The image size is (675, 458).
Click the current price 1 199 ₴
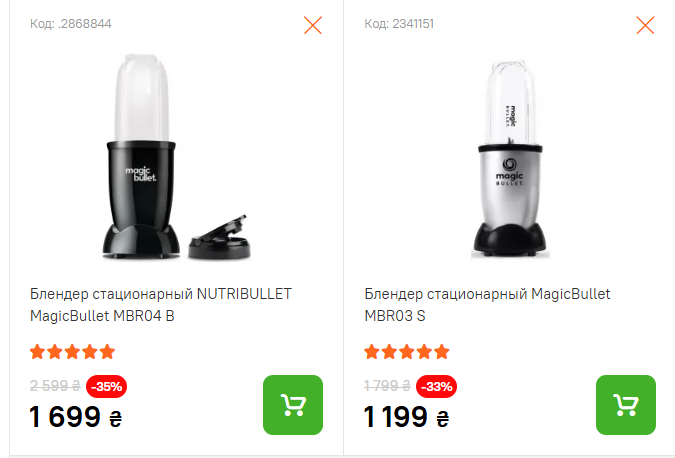pos(407,417)
